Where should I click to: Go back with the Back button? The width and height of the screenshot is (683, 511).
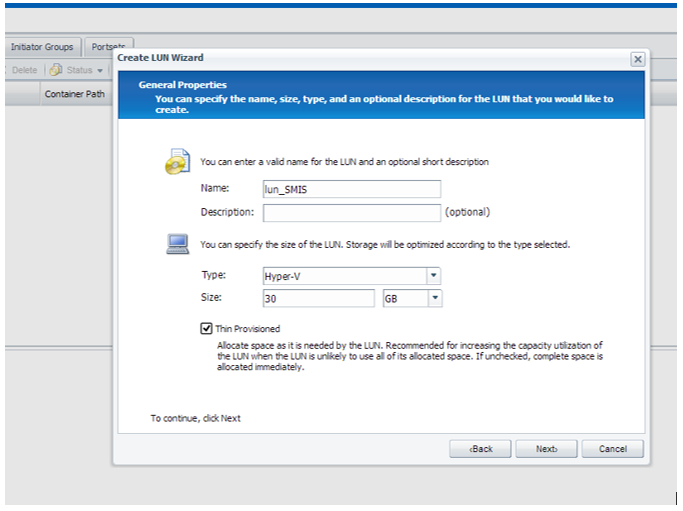[x=482, y=449]
